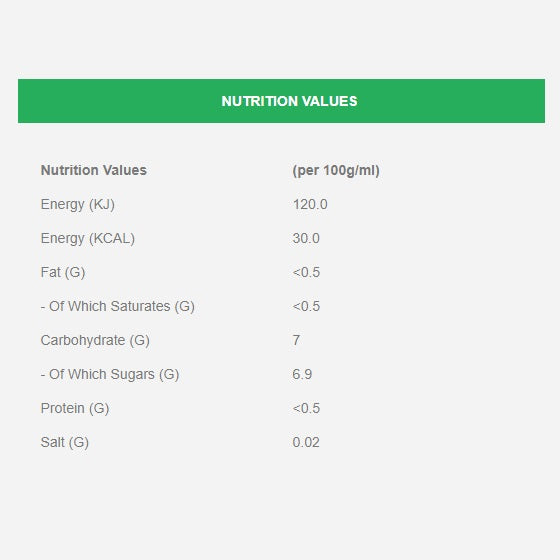The height and width of the screenshot is (560, 560).
Task: Select the Energy (KCAL) row label
Action: [88, 238]
